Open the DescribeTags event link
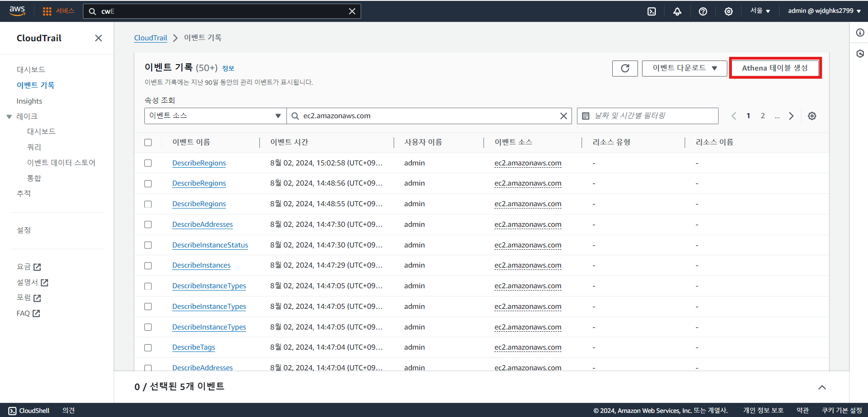Screen dimensions: 868x417 (194, 347)
